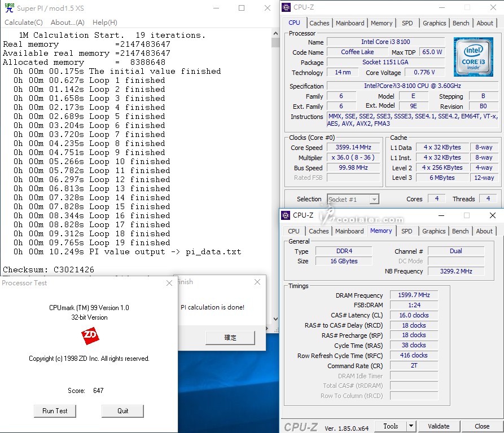
Task: Click the memory Size value 16 GBytes
Action: [344, 261]
